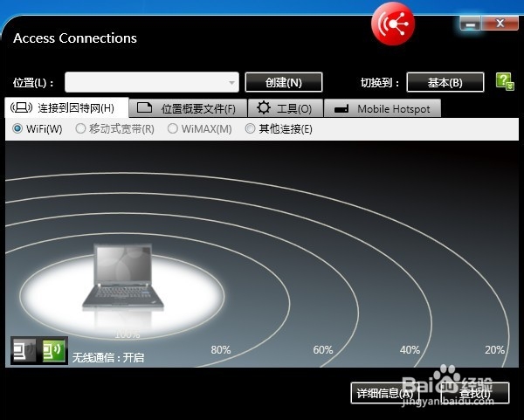Click the 创建(N) create button

[284, 82]
